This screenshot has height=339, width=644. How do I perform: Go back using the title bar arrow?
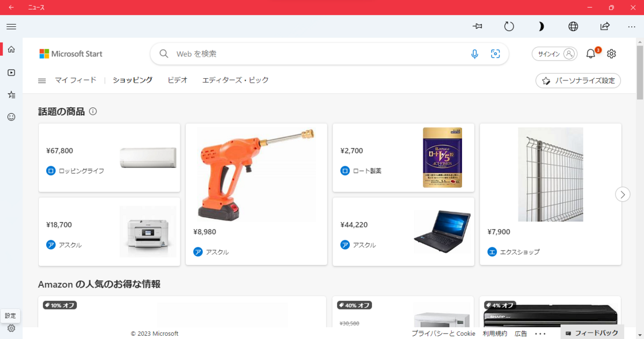pyautogui.click(x=11, y=8)
